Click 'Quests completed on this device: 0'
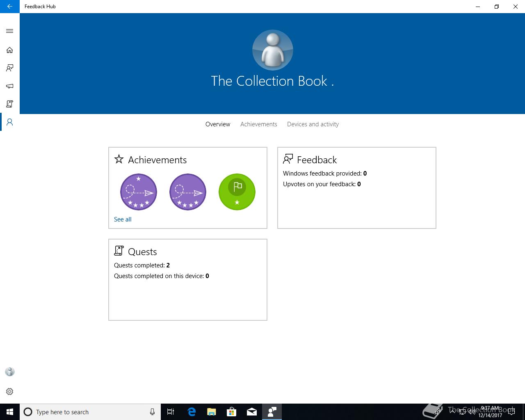The width and height of the screenshot is (525, 420). [162, 276]
